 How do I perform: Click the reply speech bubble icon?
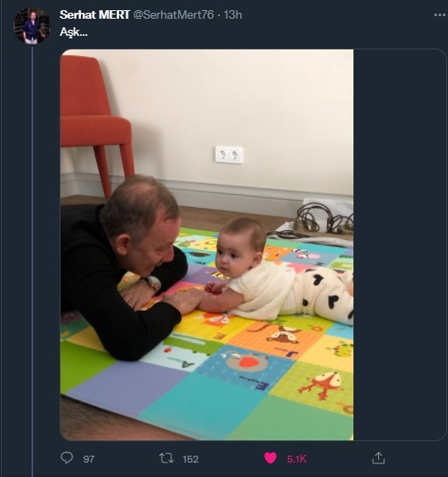click(x=67, y=458)
